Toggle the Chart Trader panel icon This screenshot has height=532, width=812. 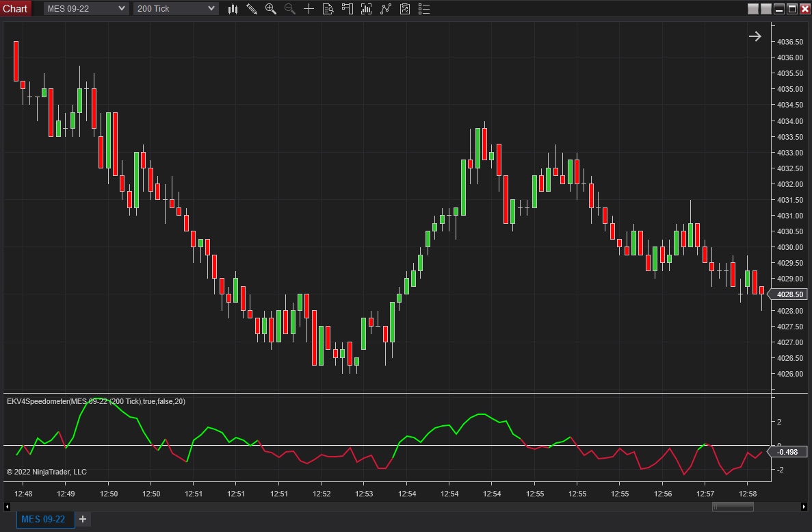point(347,9)
